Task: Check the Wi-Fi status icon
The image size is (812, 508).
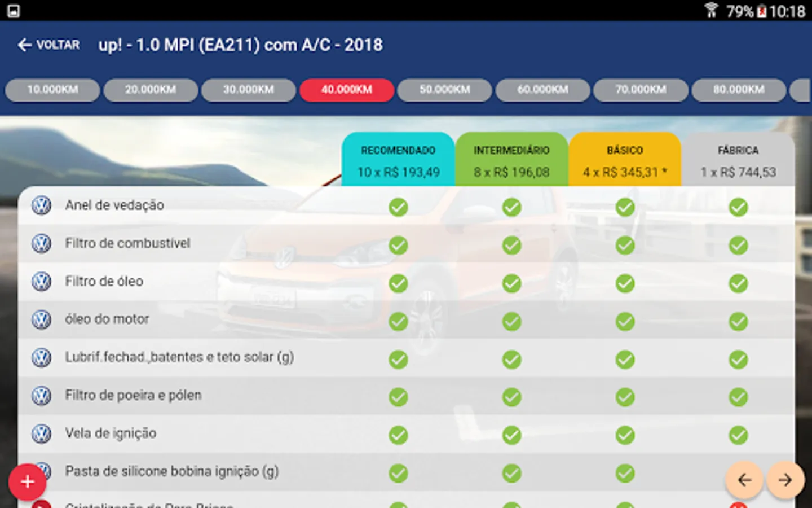Action: tap(711, 10)
